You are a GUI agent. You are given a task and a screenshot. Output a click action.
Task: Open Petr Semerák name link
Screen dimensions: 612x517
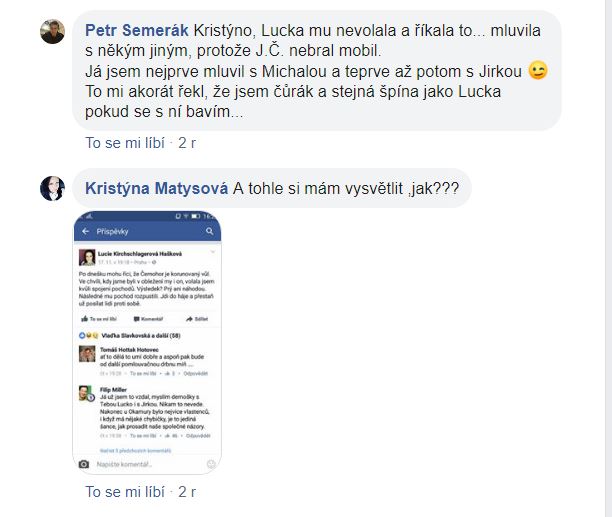[x=137, y=30]
